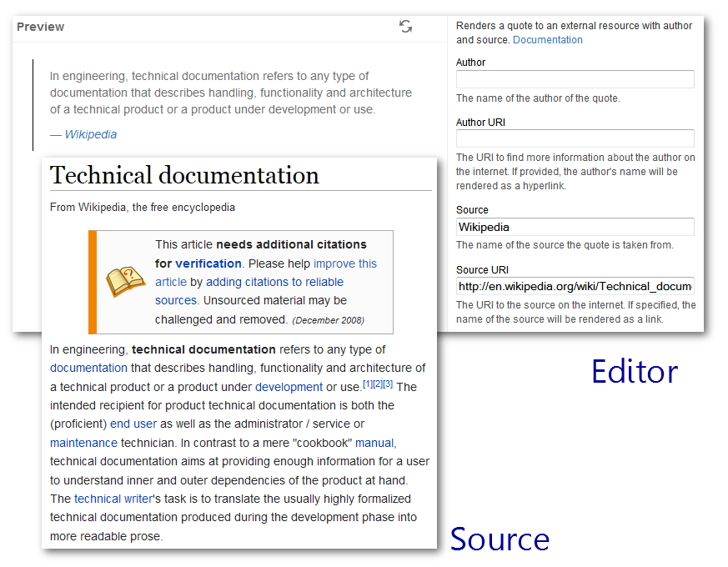Image resolution: width=728 pixels, height=567 pixels.
Task: Select the Source URI input field
Action: click(x=575, y=286)
